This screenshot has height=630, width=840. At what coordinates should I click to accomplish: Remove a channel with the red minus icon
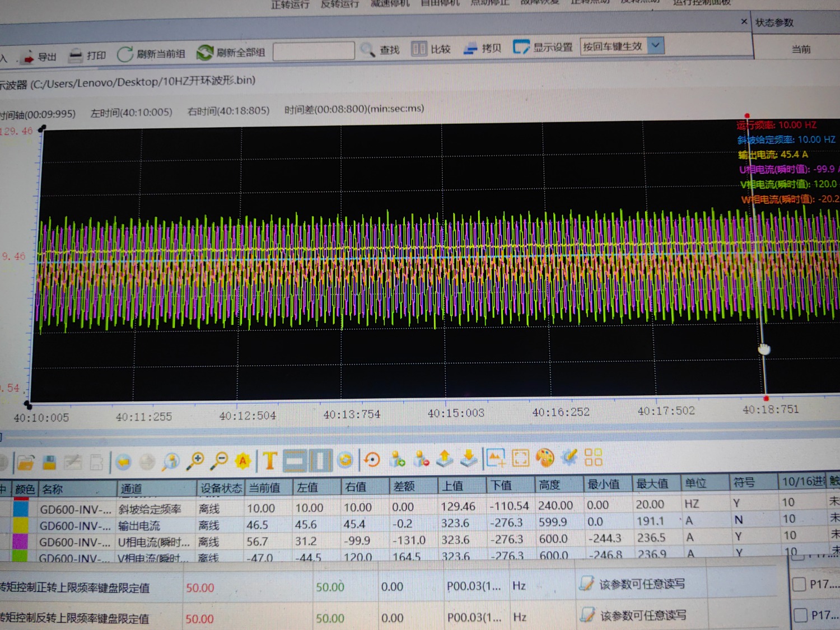421,459
